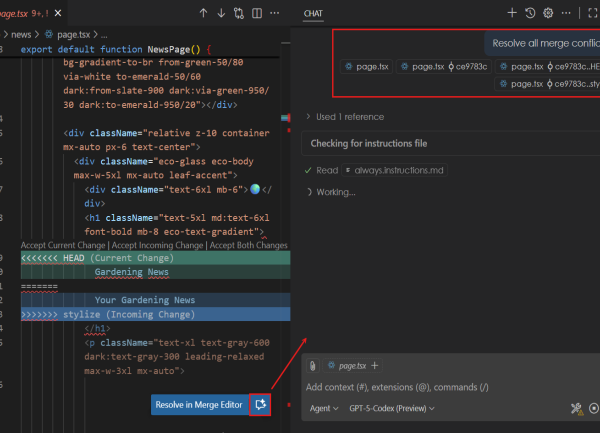Accept Both Changes in the conflict
The image size is (600, 433).
[x=248, y=245]
